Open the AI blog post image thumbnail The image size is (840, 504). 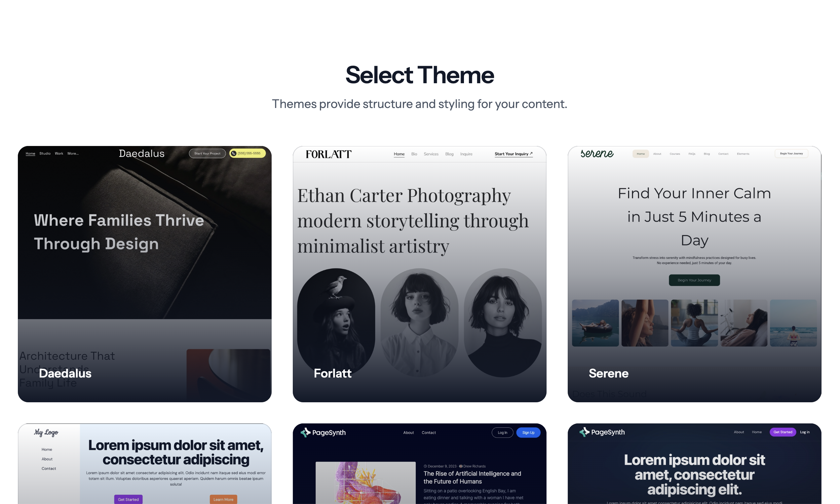pyautogui.click(x=365, y=482)
